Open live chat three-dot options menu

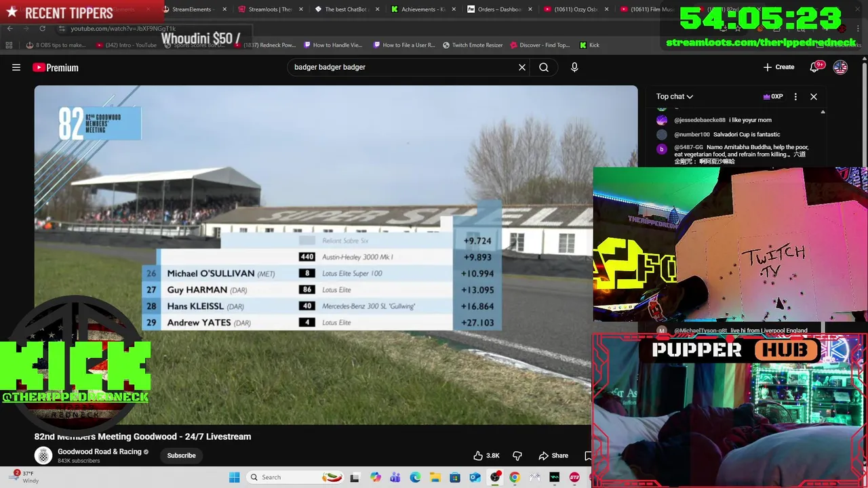pyautogui.click(x=795, y=96)
